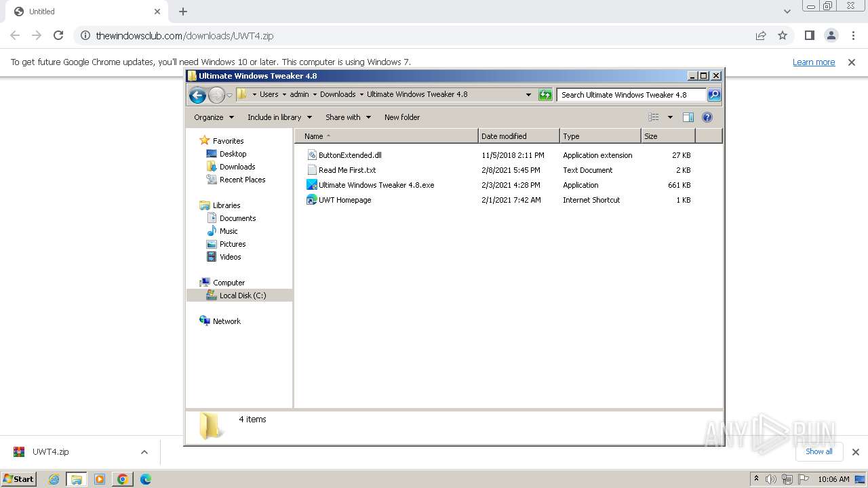Viewport: 868px width, 488px height.
Task: Toggle the preview pane icon
Action: click(x=688, y=117)
